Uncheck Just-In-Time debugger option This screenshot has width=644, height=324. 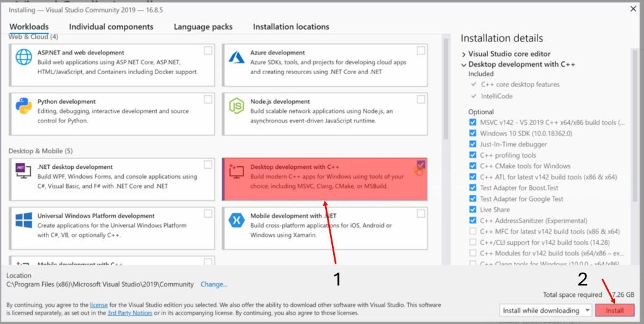(x=472, y=144)
